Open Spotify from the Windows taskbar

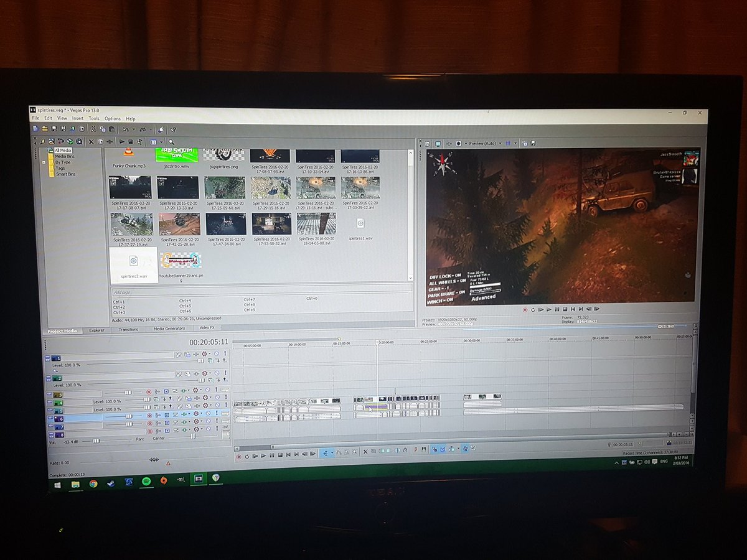pyautogui.click(x=146, y=482)
